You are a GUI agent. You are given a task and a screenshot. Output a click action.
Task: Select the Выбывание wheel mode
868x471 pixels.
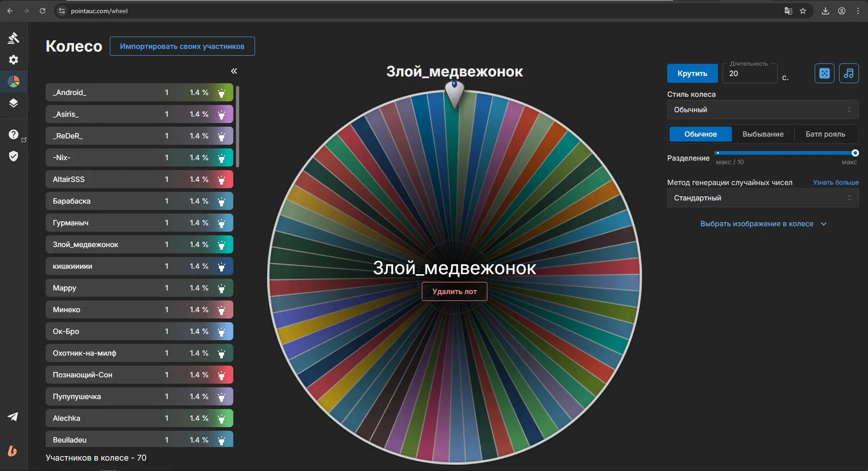click(763, 134)
